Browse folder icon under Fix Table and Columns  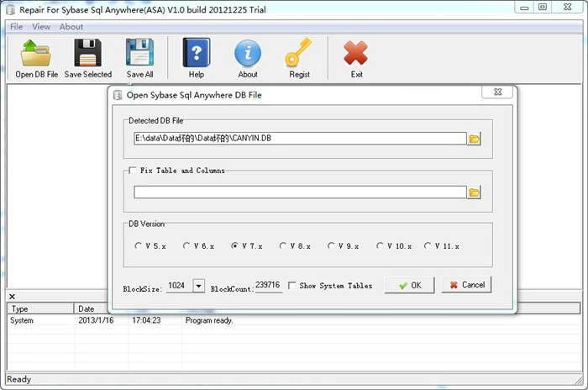point(475,192)
